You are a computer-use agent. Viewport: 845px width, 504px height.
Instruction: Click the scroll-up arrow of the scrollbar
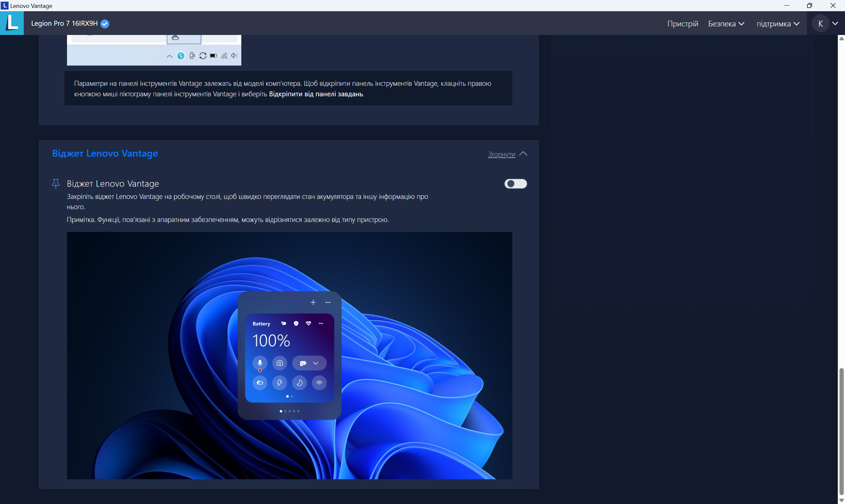coord(841,39)
